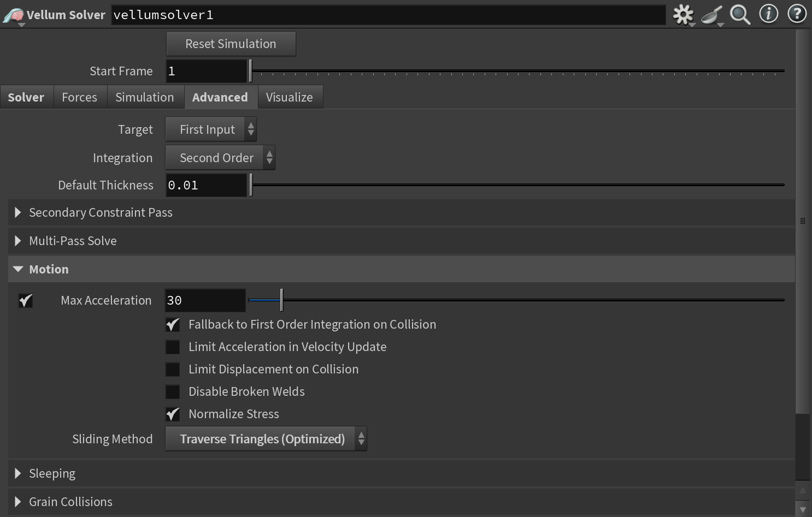Open the gear parameter options menu

click(683, 15)
